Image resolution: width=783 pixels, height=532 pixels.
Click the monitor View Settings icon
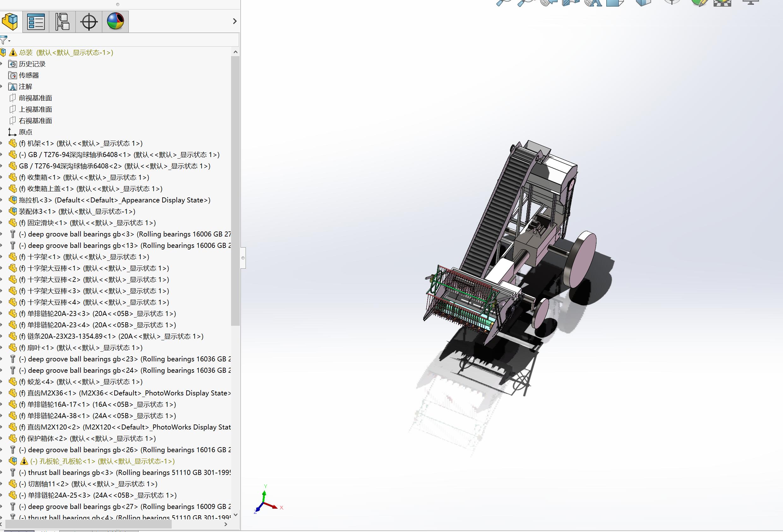point(751,2)
